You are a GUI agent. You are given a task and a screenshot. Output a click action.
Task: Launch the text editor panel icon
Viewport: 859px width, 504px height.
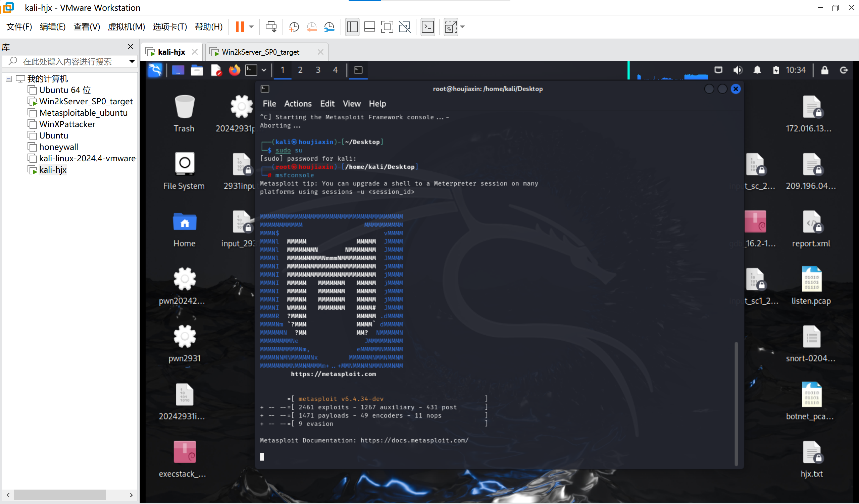click(216, 70)
